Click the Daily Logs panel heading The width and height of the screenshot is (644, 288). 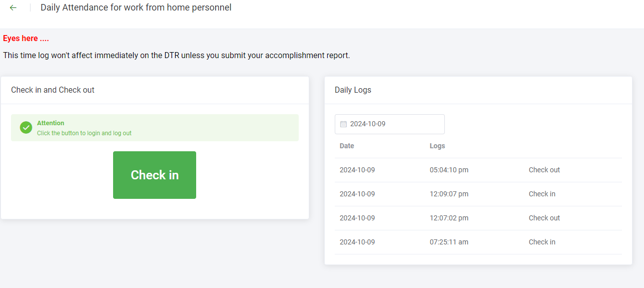(x=353, y=90)
